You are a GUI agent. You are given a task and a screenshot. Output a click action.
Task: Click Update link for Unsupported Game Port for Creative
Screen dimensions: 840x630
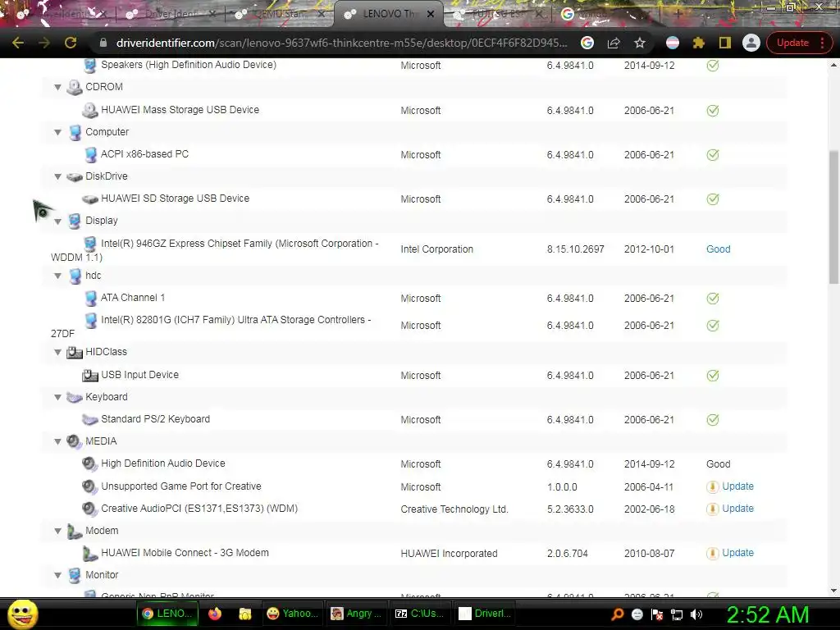(x=737, y=486)
